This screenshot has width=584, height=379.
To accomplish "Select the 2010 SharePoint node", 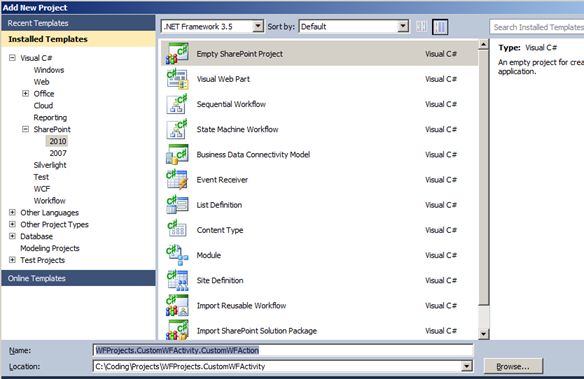I will pyautogui.click(x=58, y=141).
